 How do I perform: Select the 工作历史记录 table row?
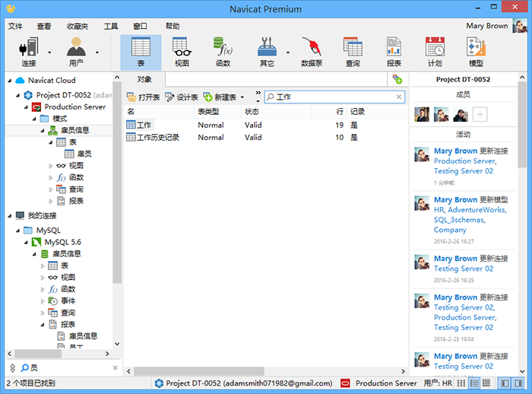point(266,138)
